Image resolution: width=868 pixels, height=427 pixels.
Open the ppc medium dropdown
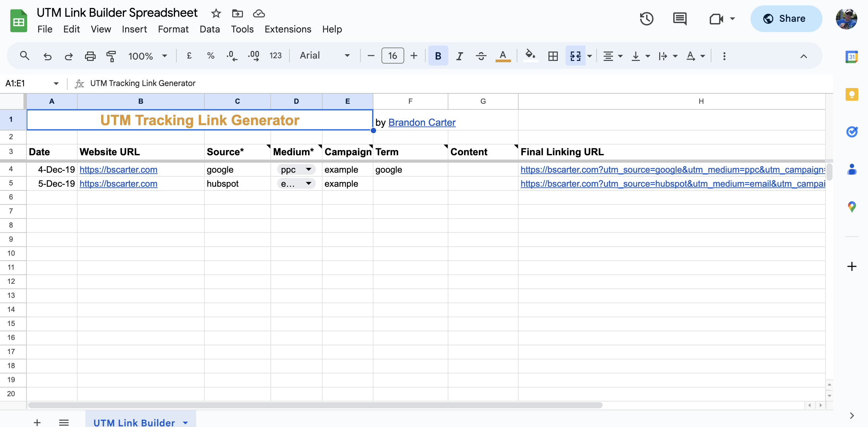click(308, 170)
